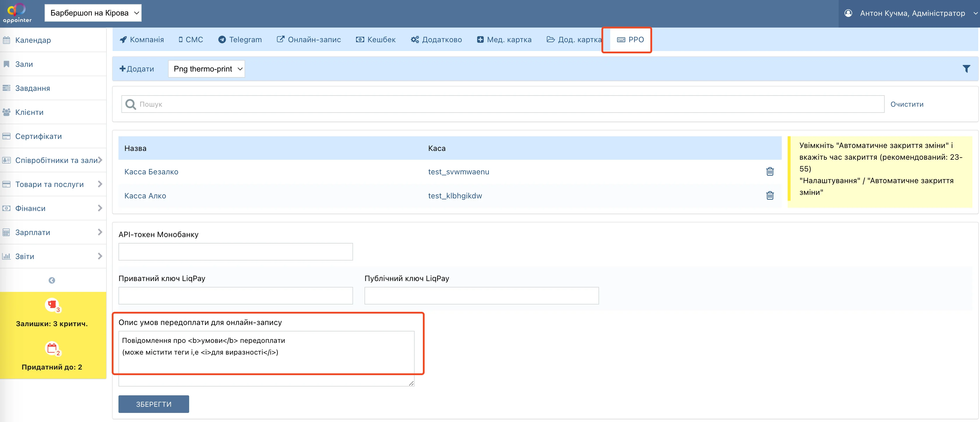Focus the Пошук search field
980x422 pixels.
tap(503, 104)
